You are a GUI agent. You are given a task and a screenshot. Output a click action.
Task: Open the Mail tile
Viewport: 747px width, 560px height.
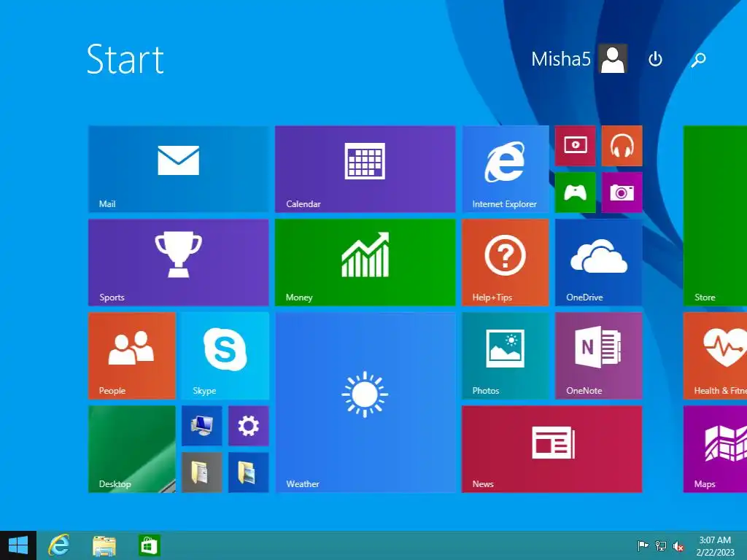click(x=178, y=169)
